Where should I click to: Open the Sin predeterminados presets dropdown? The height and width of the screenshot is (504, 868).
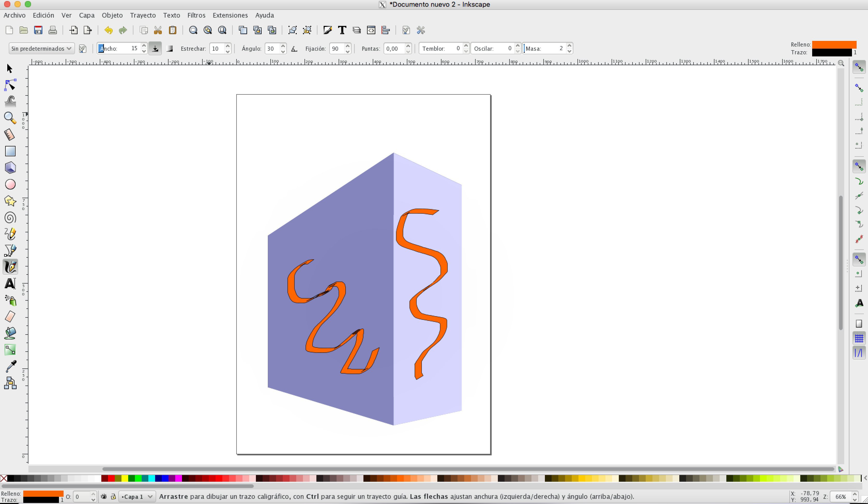(x=41, y=49)
